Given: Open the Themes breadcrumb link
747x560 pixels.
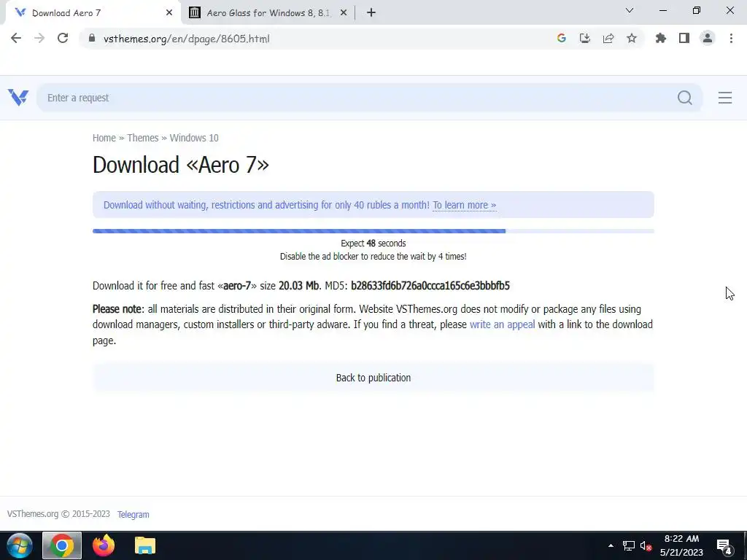Looking at the screenshot, I should 142,138.
